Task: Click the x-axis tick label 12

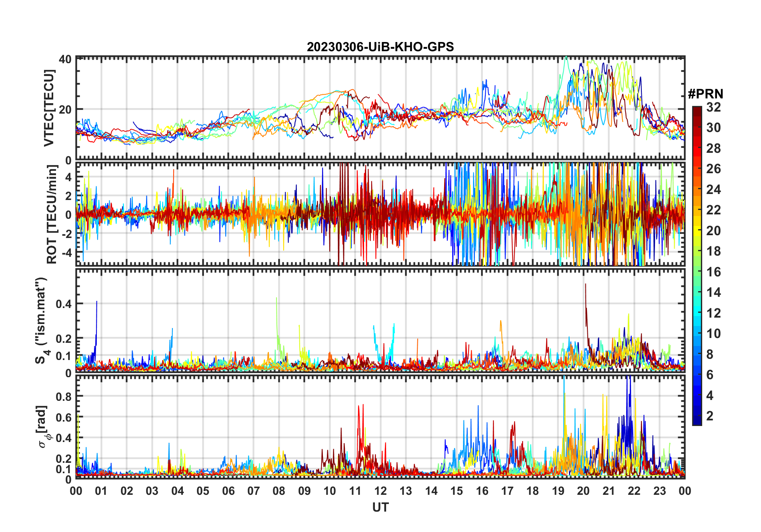Action: (380, 491)
